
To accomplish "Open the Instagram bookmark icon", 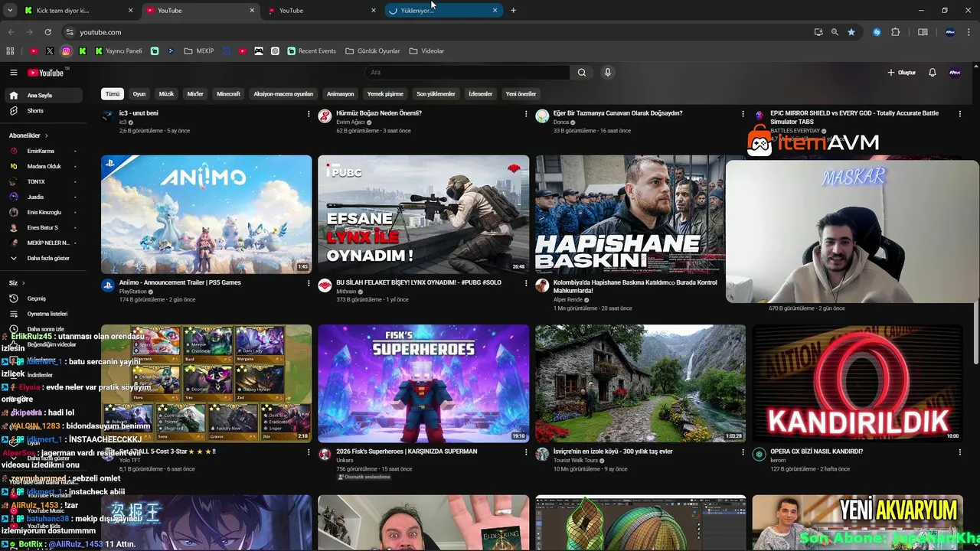I will click(67, 51).
